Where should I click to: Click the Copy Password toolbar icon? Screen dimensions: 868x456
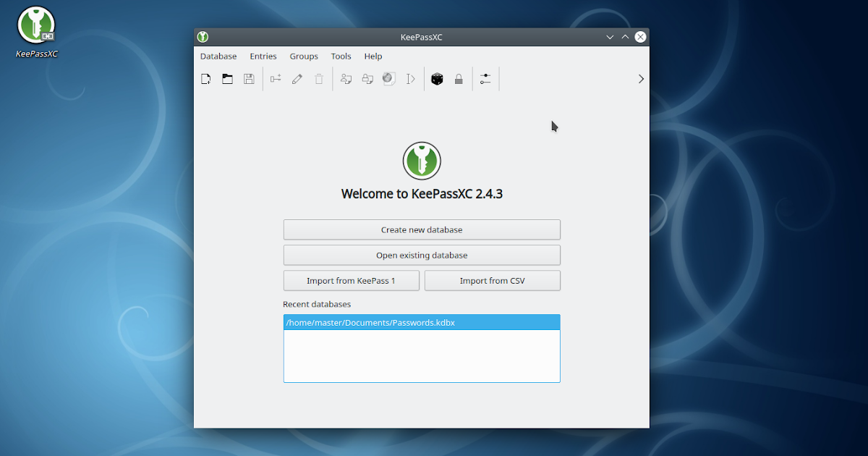(367, 78)
